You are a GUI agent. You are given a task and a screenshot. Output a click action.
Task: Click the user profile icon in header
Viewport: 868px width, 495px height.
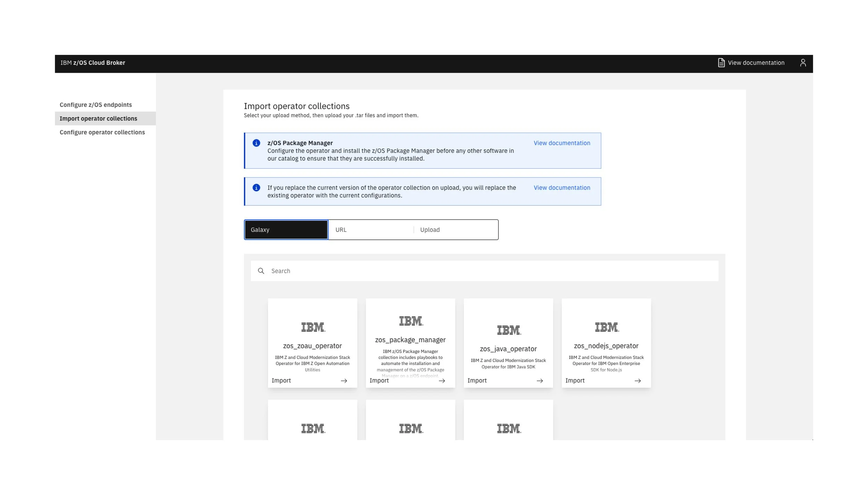tap(803, 63)
